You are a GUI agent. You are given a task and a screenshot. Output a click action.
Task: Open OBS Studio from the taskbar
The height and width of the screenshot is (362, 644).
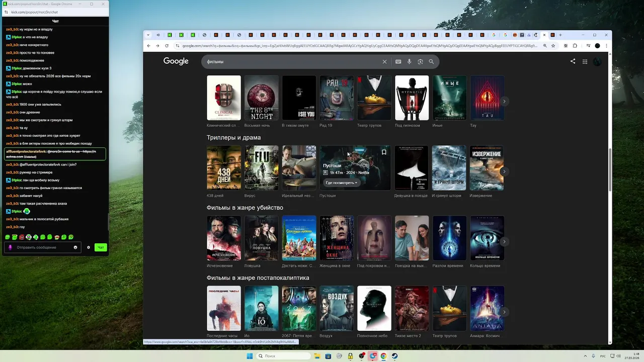362,356
